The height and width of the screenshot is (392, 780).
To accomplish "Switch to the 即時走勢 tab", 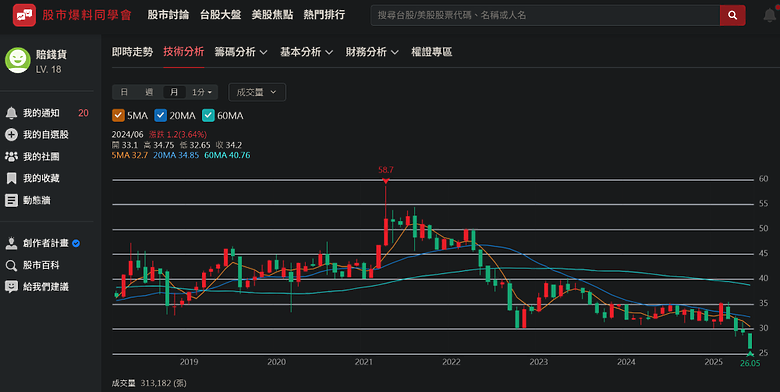I will pos(132,52).
